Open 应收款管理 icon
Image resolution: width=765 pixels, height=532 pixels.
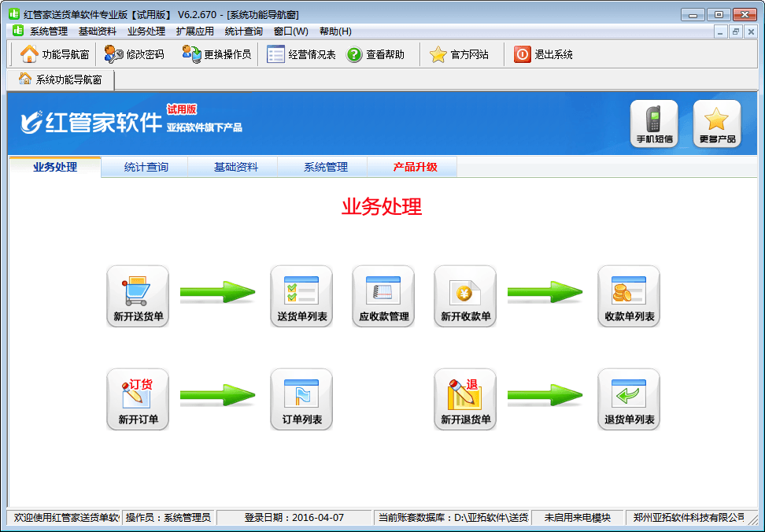(x=383, y=295)
